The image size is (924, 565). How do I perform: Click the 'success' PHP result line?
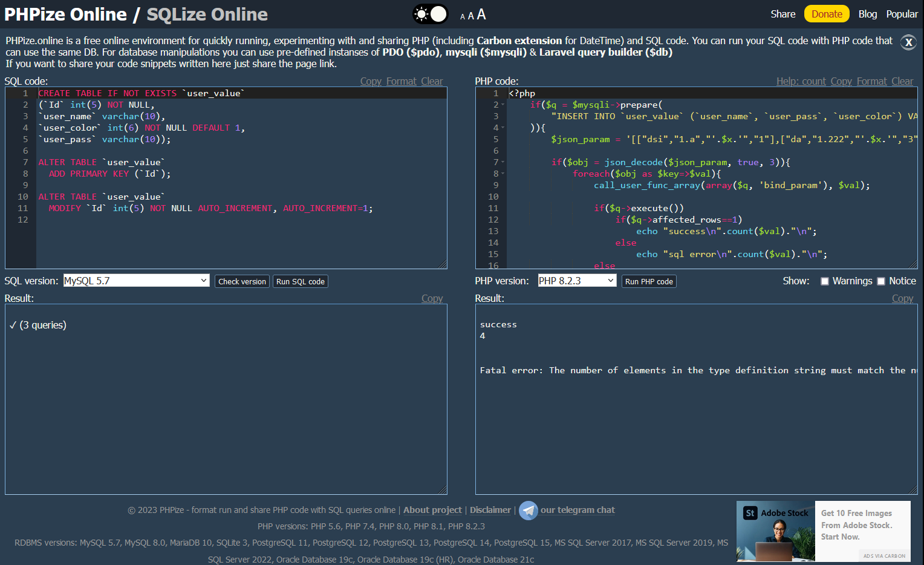click(x=498, y=325)
